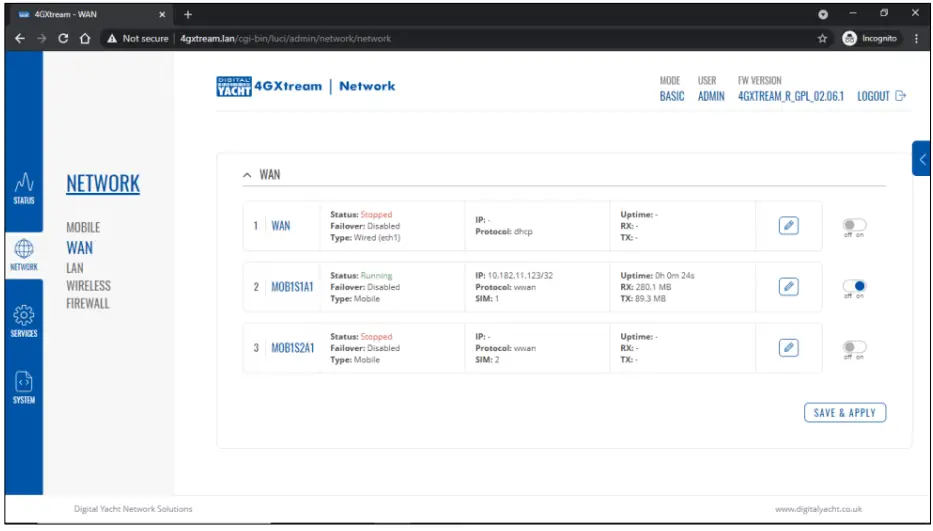Click the MOB1S2A1 interface name
The width and height of the screenshot is (933, 531).
[x=293, y=348]
